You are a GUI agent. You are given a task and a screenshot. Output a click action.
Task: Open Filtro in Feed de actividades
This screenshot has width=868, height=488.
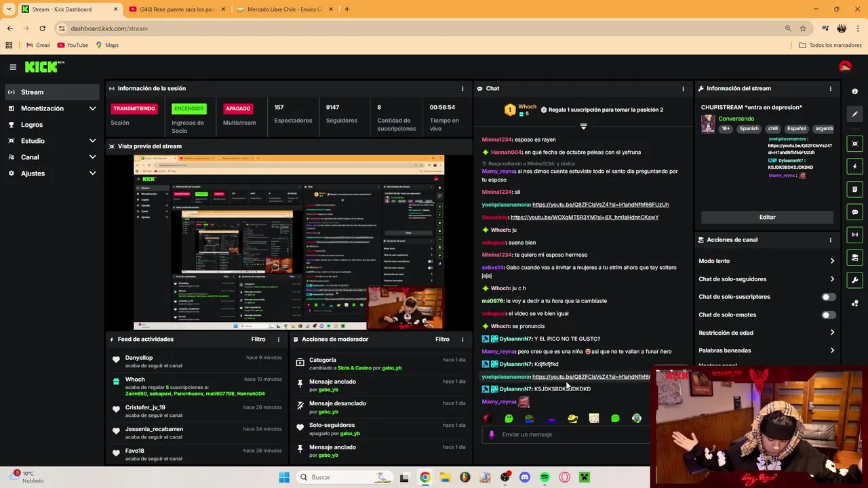point(258,340)
